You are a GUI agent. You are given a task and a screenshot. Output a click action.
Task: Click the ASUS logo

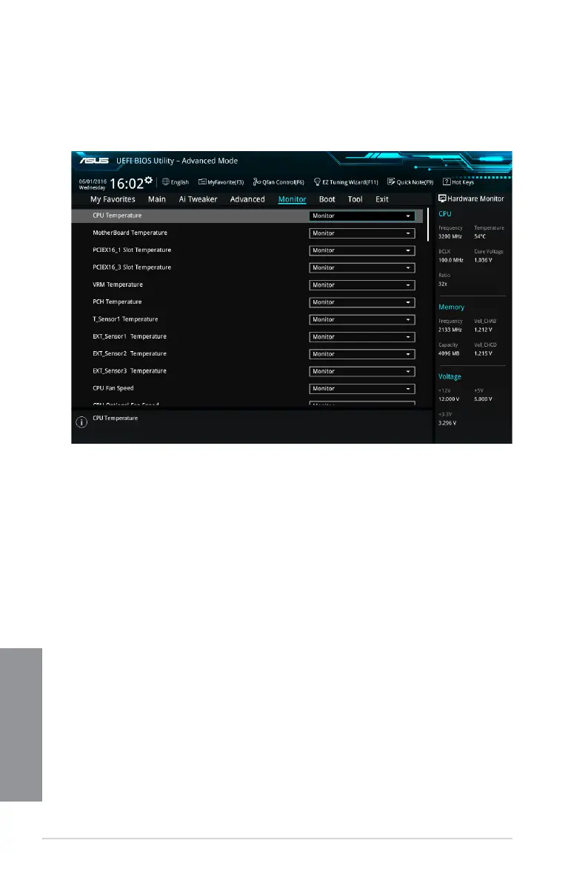point(94,161)
